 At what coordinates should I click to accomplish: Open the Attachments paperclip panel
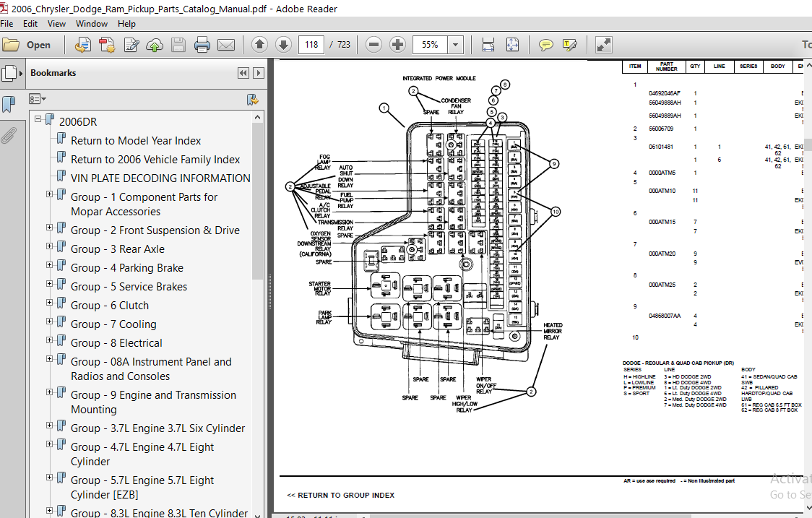[9, 136]
